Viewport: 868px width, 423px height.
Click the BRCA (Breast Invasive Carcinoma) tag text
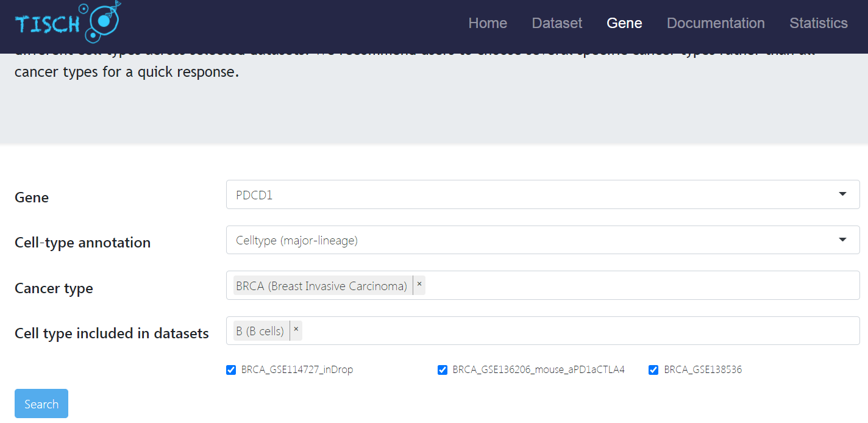pos(322,286)
